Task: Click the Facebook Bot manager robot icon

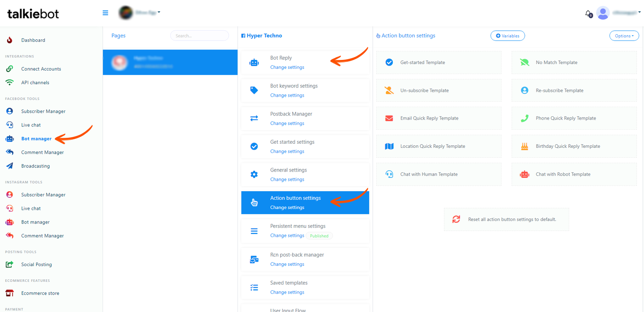Action: [x=10, y=138]
